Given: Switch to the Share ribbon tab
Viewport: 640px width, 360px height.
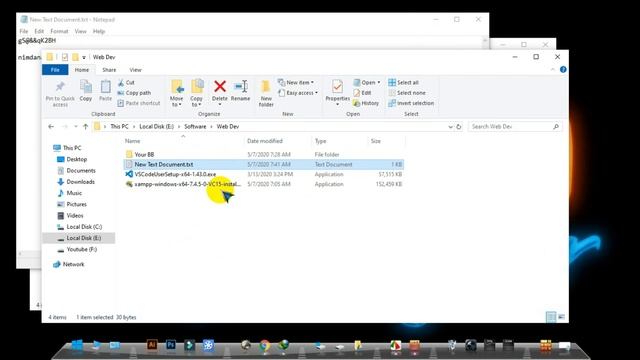Looking at the screenshot, I should coord(109,70).
